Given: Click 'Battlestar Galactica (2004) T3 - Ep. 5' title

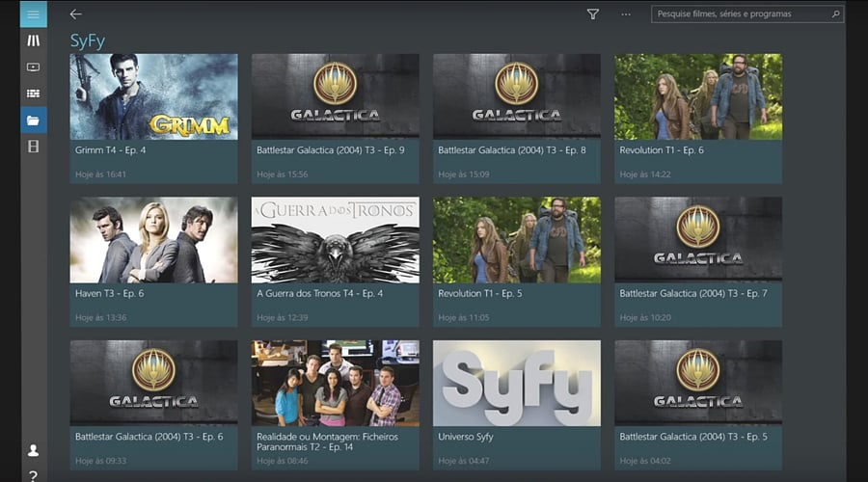Looking at the screenshot, I should point(693,437).
